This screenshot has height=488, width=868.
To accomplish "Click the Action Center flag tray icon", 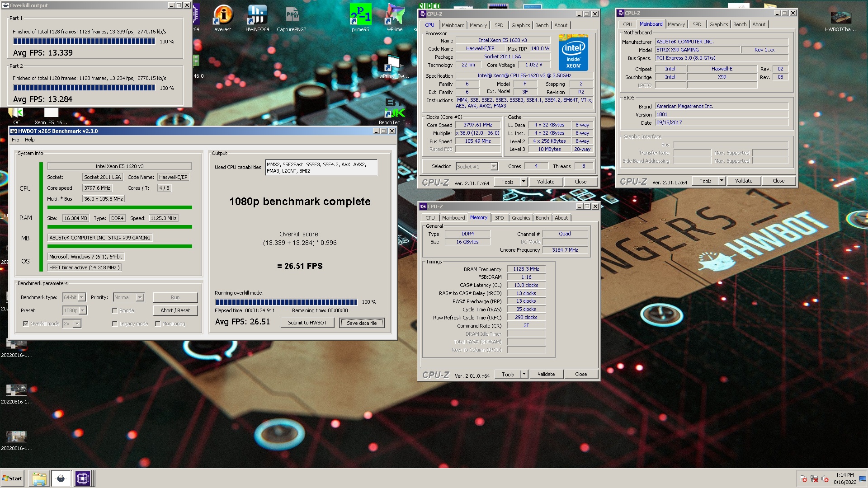I will point(803,479).
